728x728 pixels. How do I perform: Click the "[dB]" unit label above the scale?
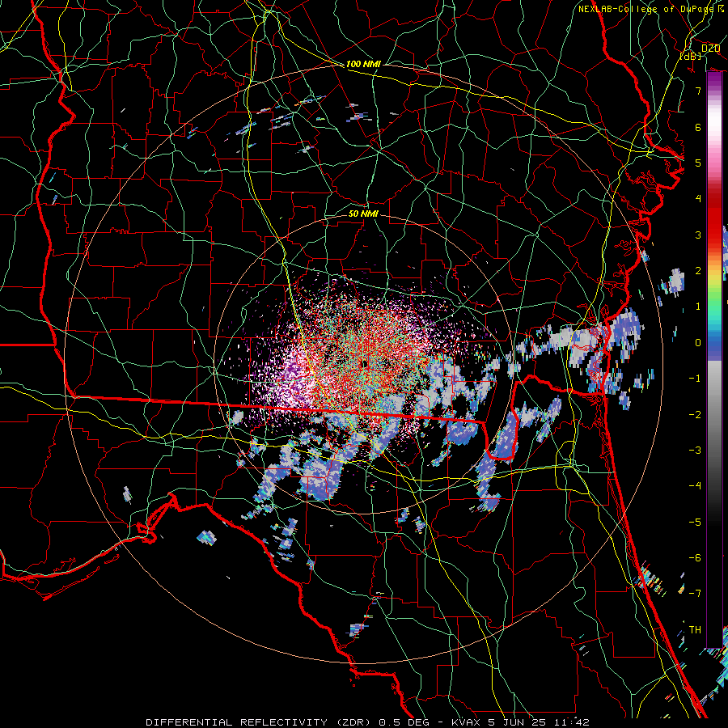tap(691, 56)
